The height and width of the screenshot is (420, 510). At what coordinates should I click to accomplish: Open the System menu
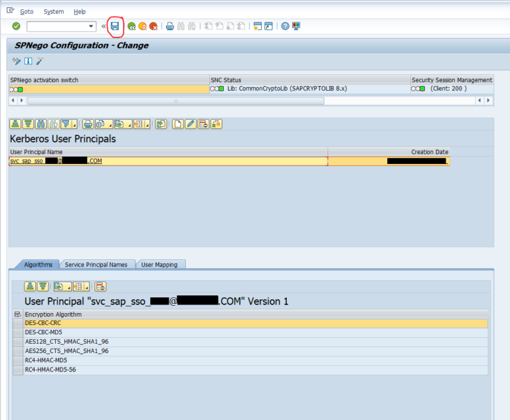tap(54, 12)
